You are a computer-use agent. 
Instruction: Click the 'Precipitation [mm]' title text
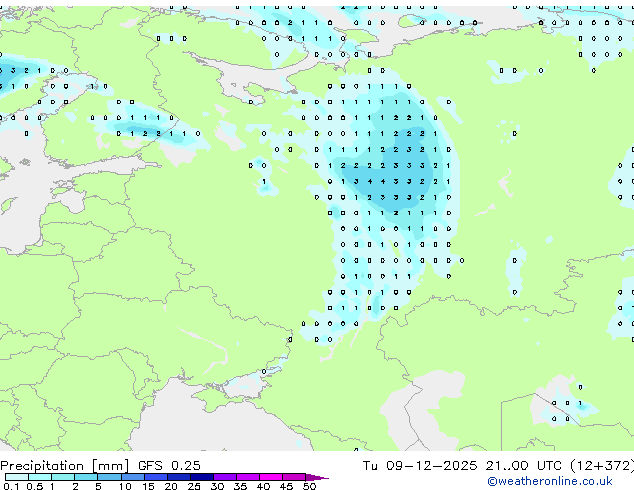tap(65, 466)
